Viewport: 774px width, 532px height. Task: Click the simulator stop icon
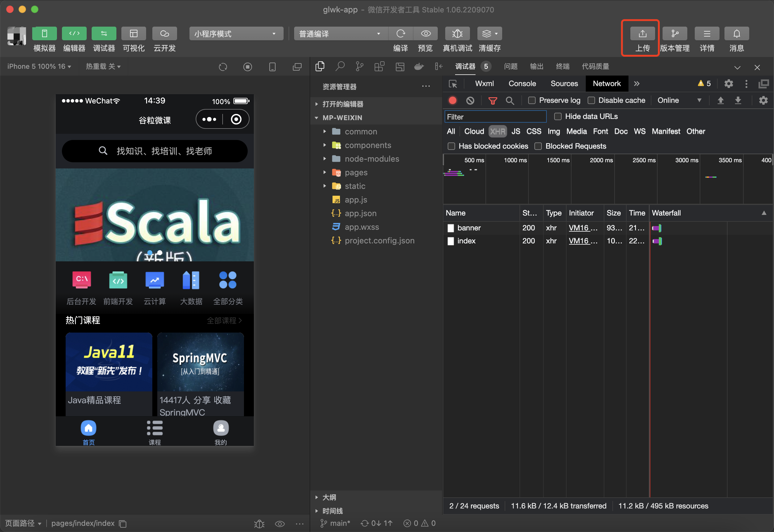coord(248,67)
